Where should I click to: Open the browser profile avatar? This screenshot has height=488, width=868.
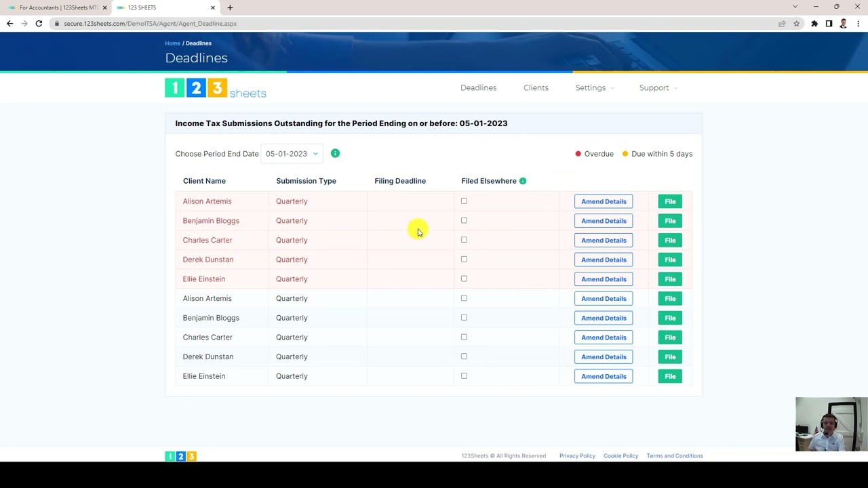(843, 24)
